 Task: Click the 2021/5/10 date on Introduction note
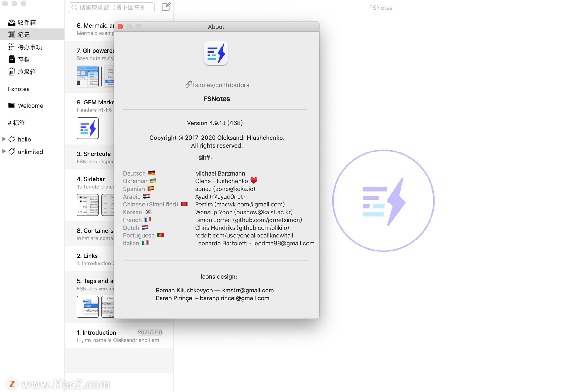point(150,332)
